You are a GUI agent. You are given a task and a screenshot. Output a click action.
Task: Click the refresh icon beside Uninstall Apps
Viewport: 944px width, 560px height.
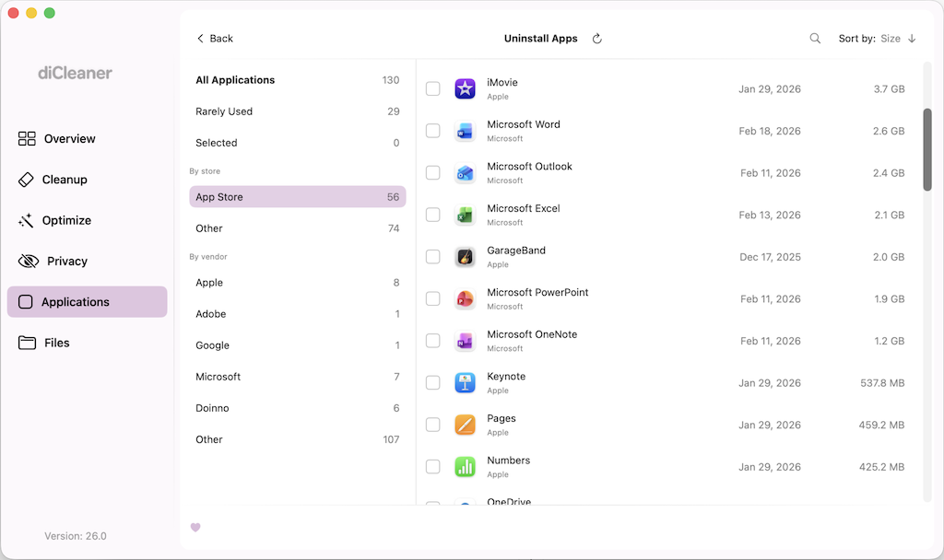(596, 39)
